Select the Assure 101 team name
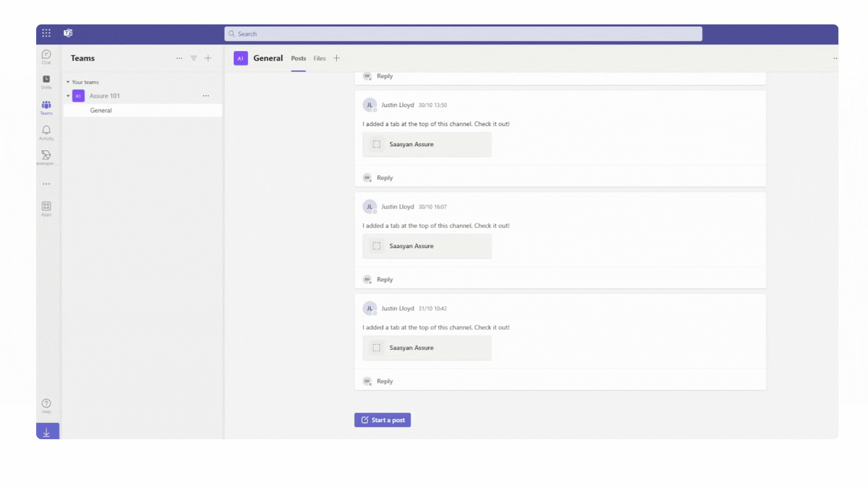868x488 pixels. (x=104, y=96)
